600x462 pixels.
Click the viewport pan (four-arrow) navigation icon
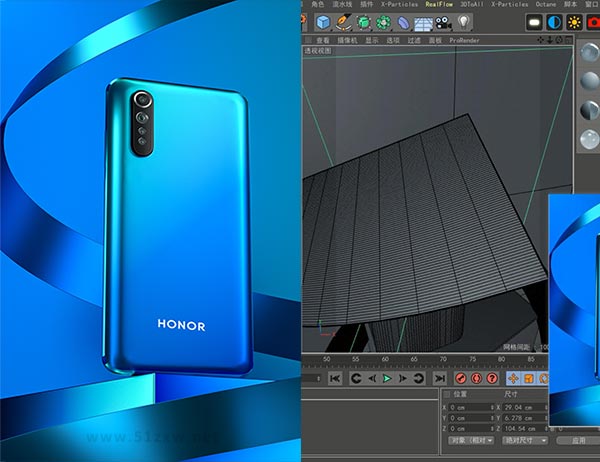click(540, 40)
